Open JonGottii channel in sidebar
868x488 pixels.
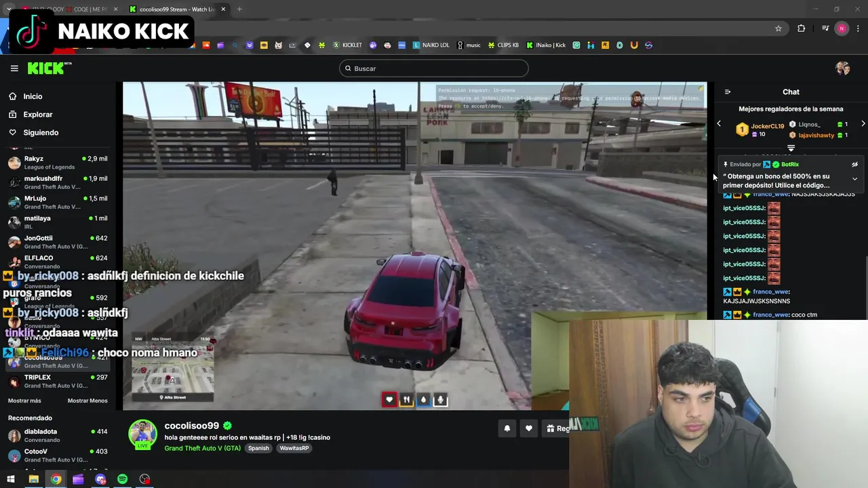pos(57,242)
